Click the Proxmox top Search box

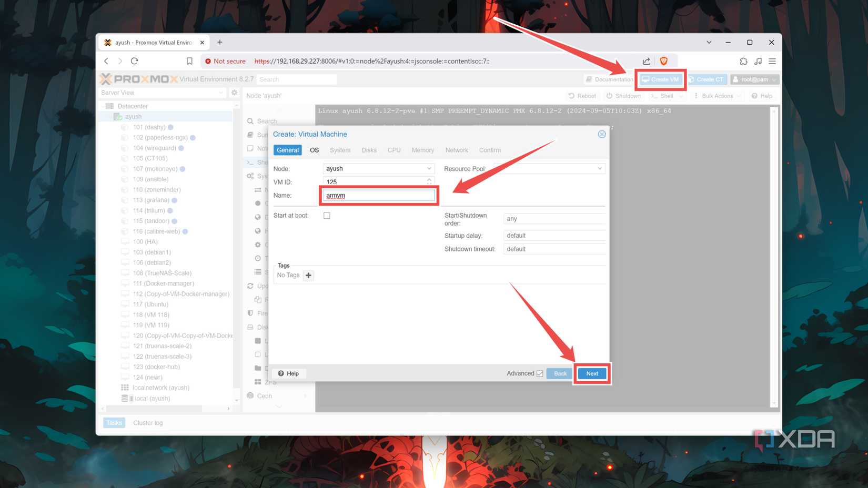297,79
